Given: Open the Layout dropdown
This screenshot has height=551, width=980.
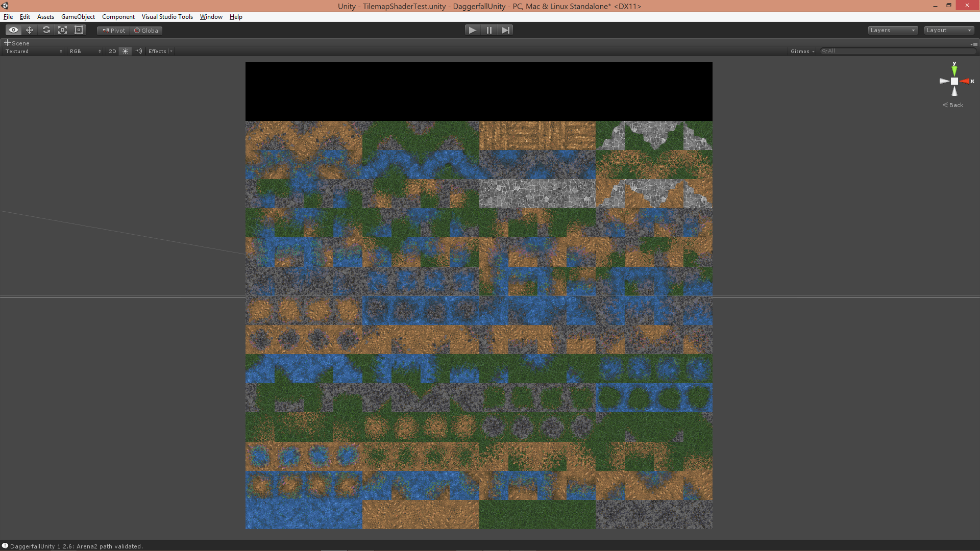Looking at the screenshot, I should [x=949, y=30].
